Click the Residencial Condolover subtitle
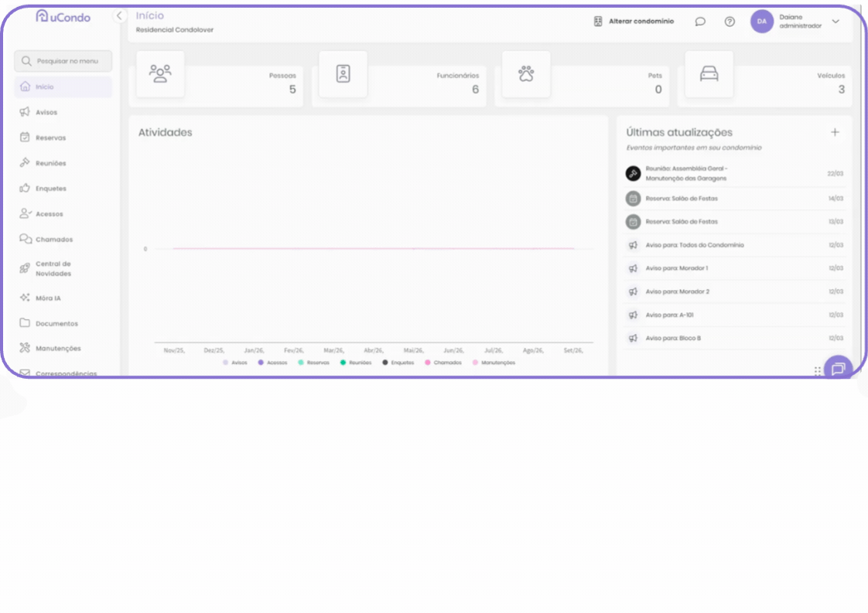 pos(174,30)
